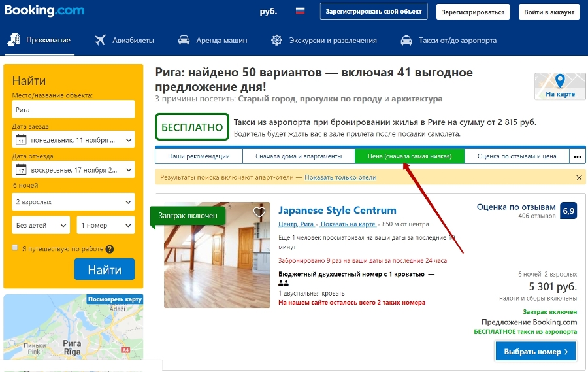Click Зарегистрировать свой объект button
The width and height of the screenshot is (588, 372).
click(374, 12)
